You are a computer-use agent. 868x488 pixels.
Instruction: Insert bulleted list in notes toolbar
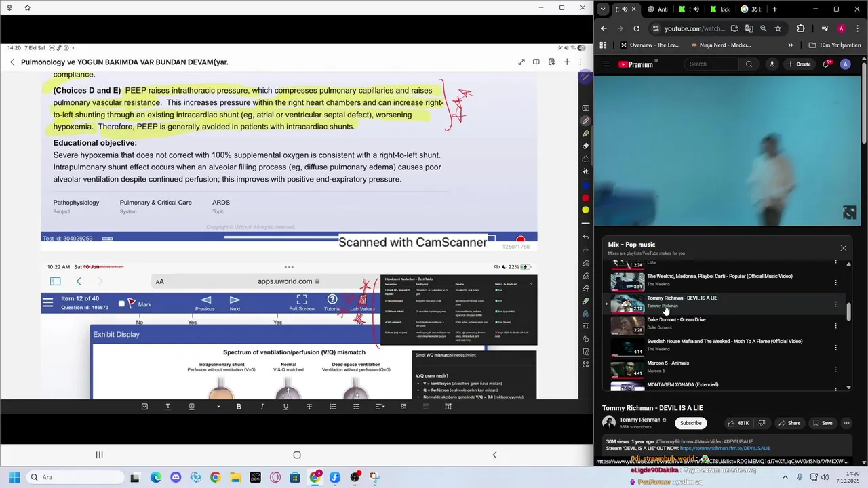point(356,407)
